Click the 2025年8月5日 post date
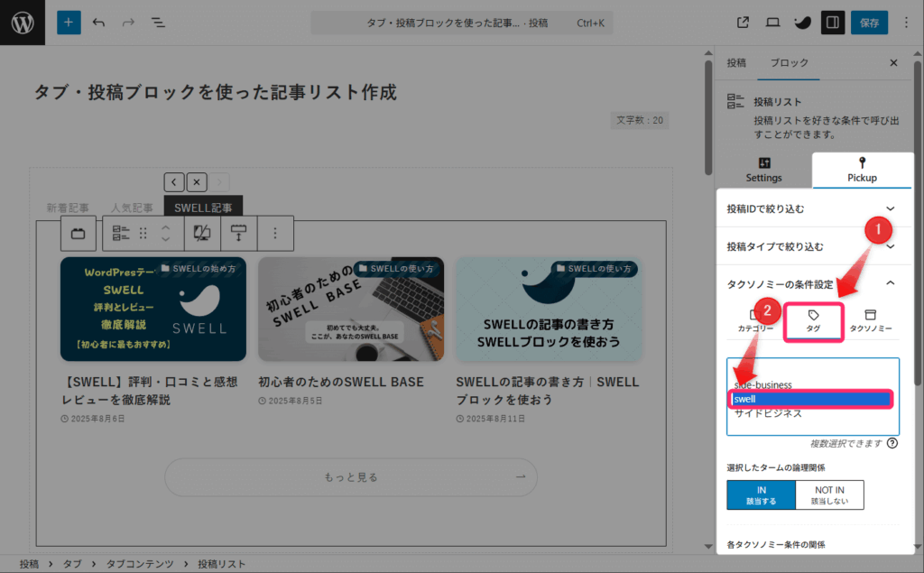This screenshot has width=924, height=573. click(x=291, y=401)
